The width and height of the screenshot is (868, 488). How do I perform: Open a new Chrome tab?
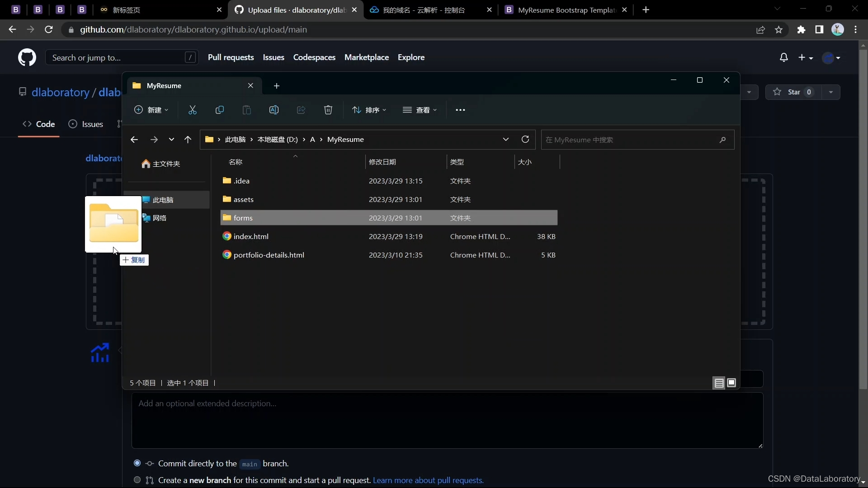[646, 10]
